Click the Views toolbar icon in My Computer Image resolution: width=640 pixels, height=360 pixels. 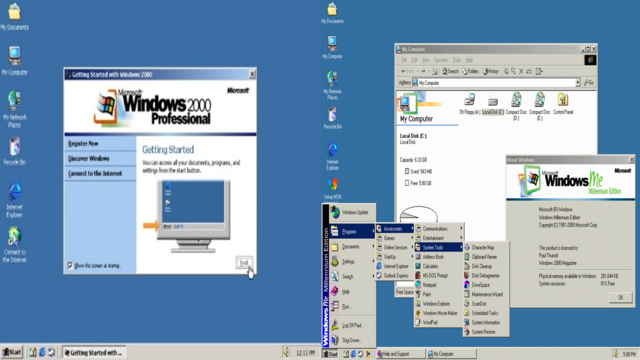click(x=539, y=71)
